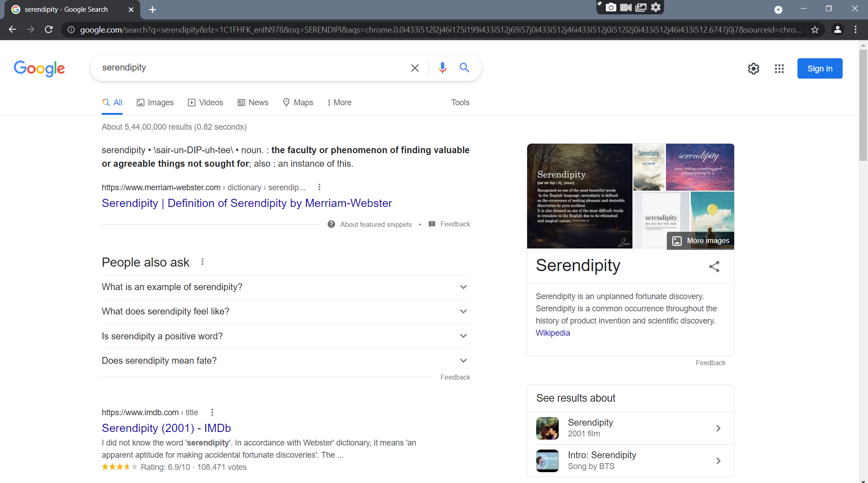868x483 pixels.
Task: Click More images button
Action: tap(700, 241)
